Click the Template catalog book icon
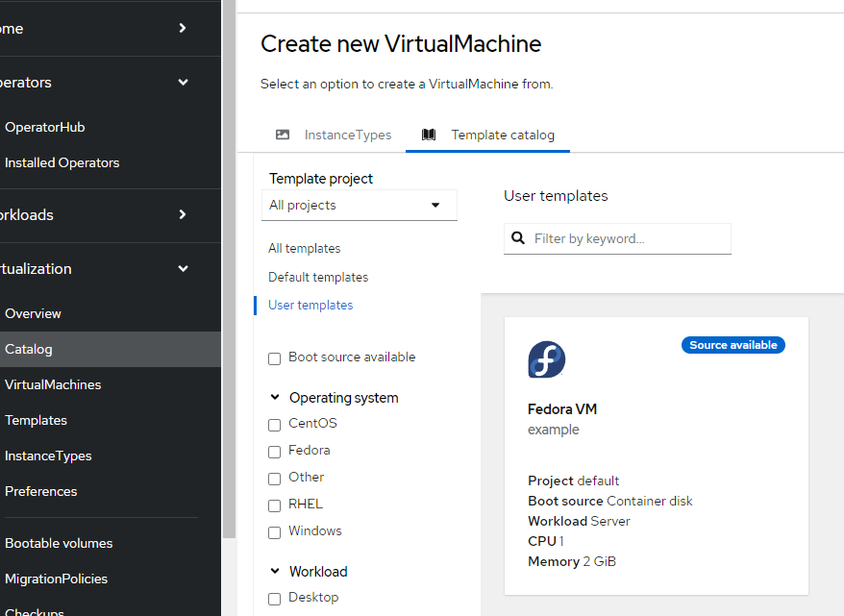 coord(428,135)
